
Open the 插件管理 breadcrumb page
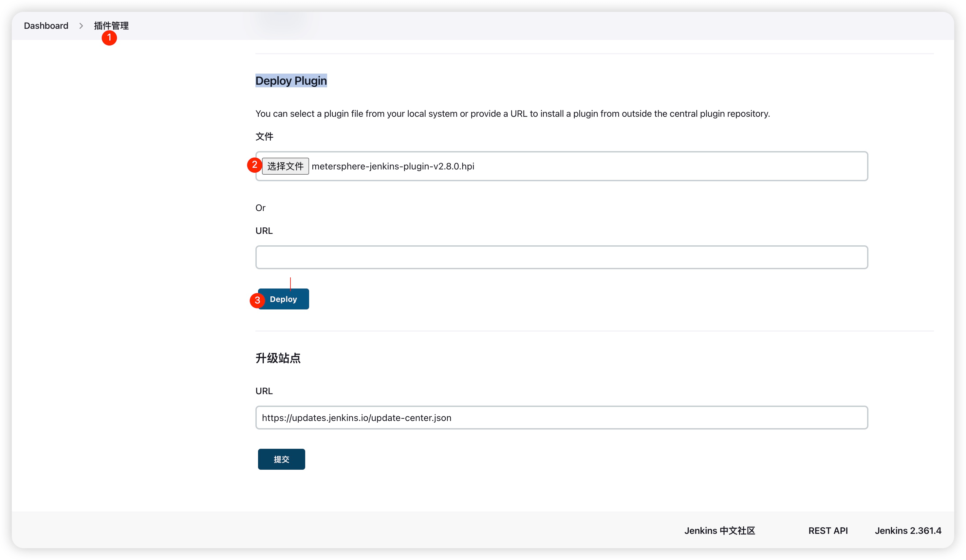click(x=111, y=26)
